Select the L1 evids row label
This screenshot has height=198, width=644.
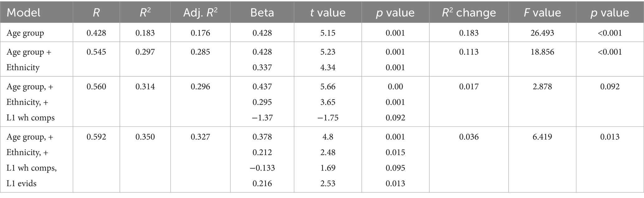point(21,183)
